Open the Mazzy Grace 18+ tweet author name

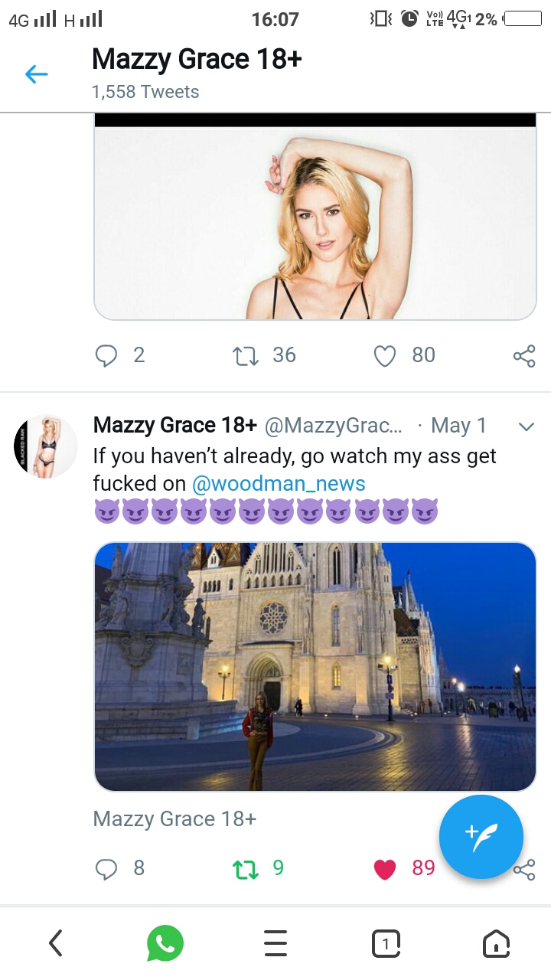[x=174, y=426]
